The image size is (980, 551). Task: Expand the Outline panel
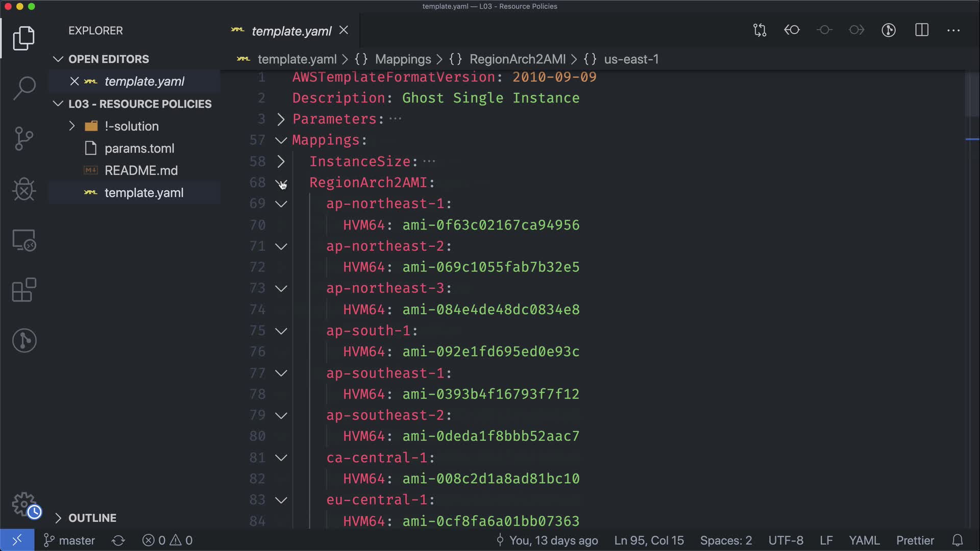tap(92, 518)
